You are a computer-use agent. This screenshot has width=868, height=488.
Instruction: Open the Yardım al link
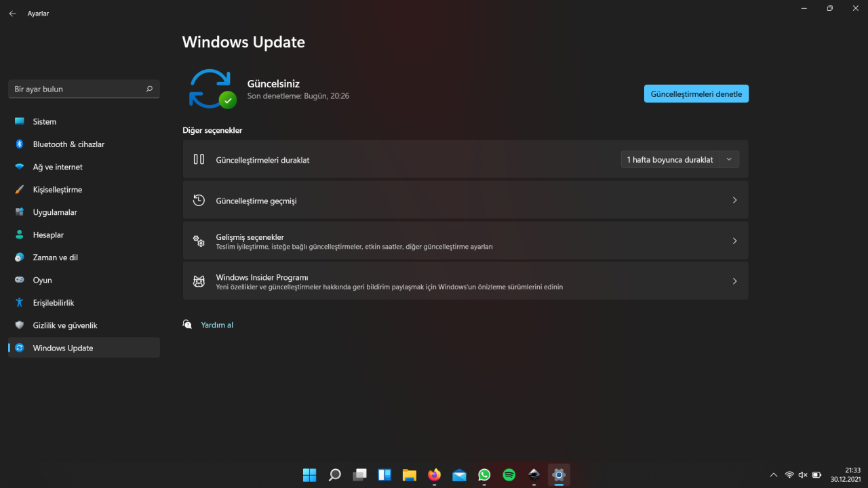click(x=217, y=325)
